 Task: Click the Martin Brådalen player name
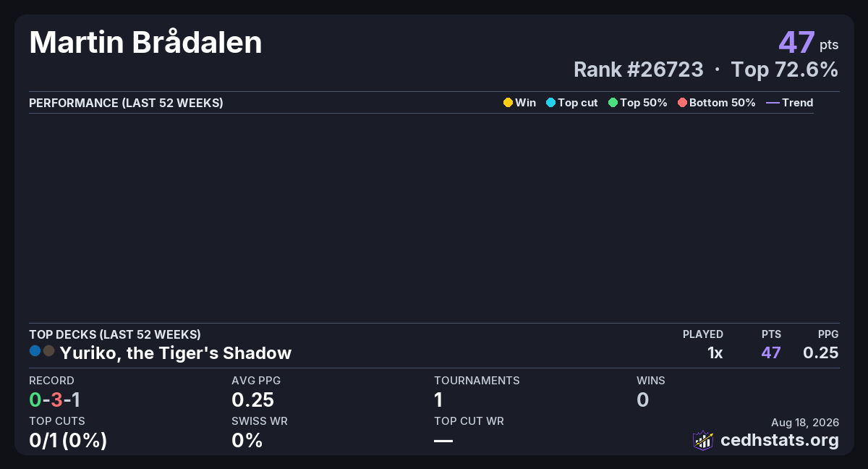[145, 43]
